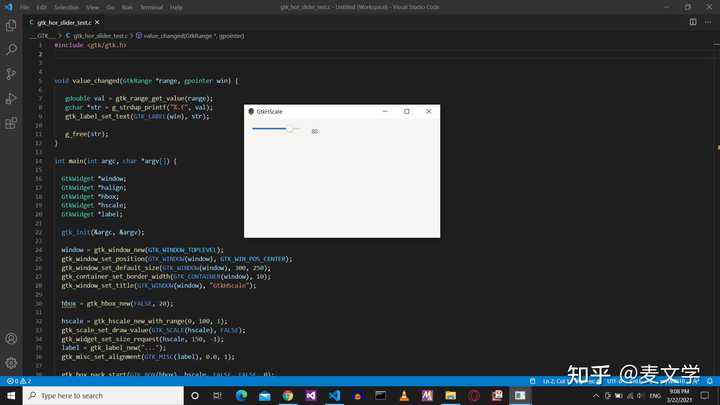Open the Windows Start menu
This screenshot has width=720, height=405.
coord(11,395)
